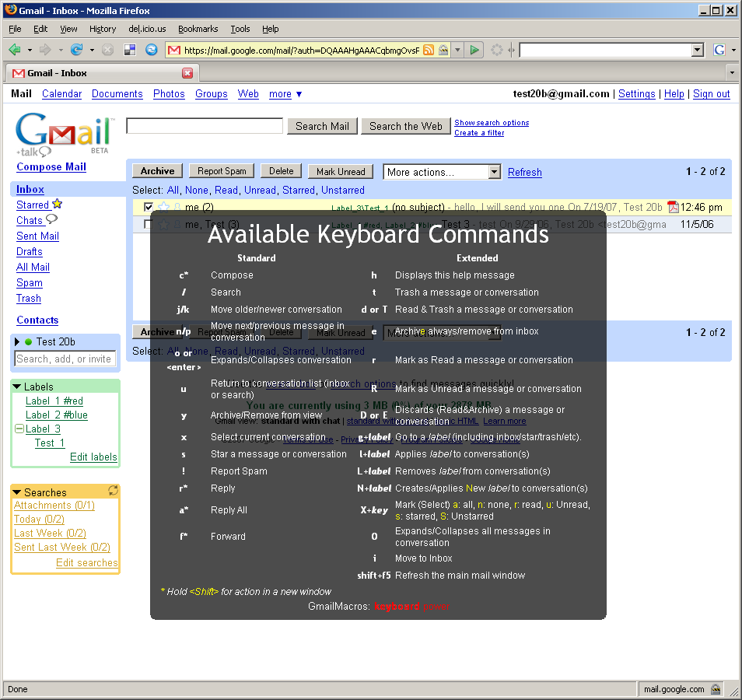Click the top Delete button
742x700 pixels.
[x=281, y=171]
